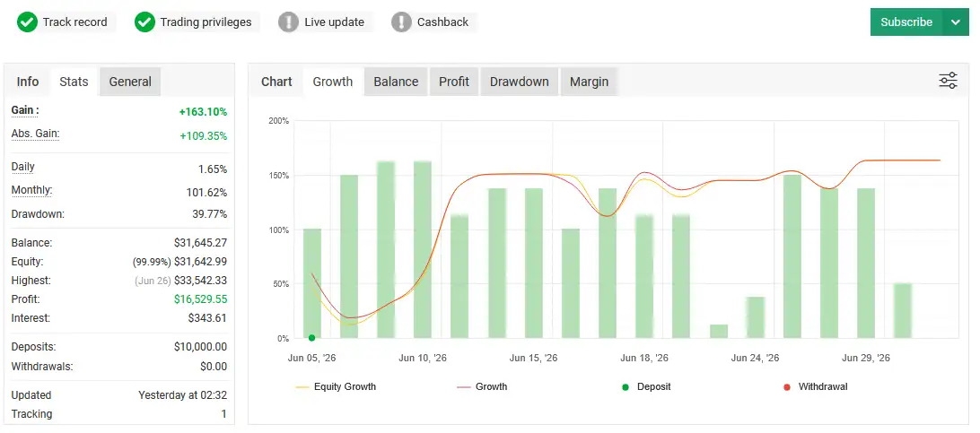Viewport: 980px width, 433px height.
Task: Toggle Growth line in chart legend
Action: pyautogui.click(x=482, y=386)
